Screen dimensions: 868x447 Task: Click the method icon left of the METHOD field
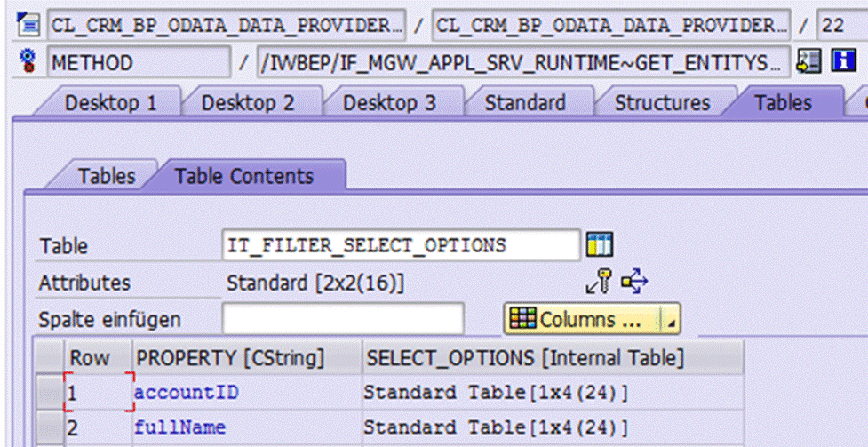pyautogui.click(x=28, y=62)
